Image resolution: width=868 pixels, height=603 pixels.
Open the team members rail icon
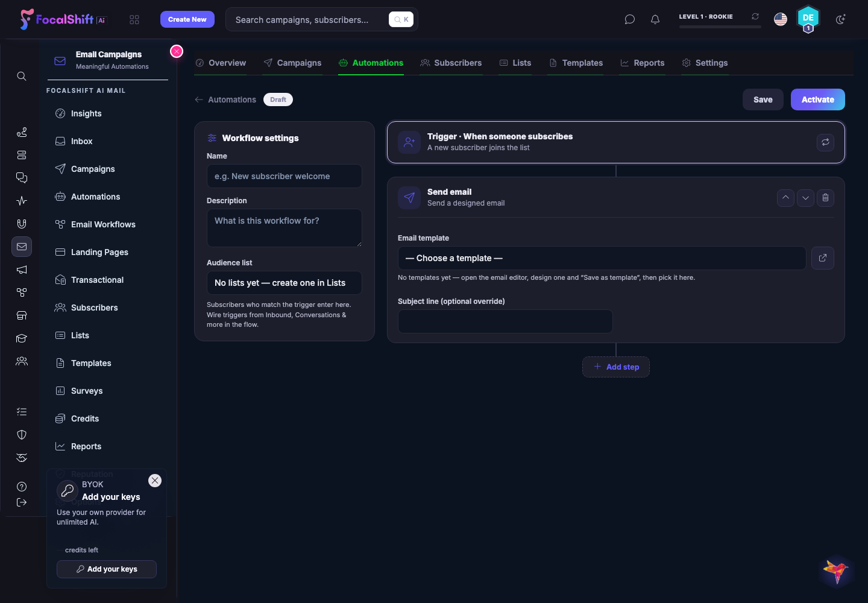pos(22,361)
